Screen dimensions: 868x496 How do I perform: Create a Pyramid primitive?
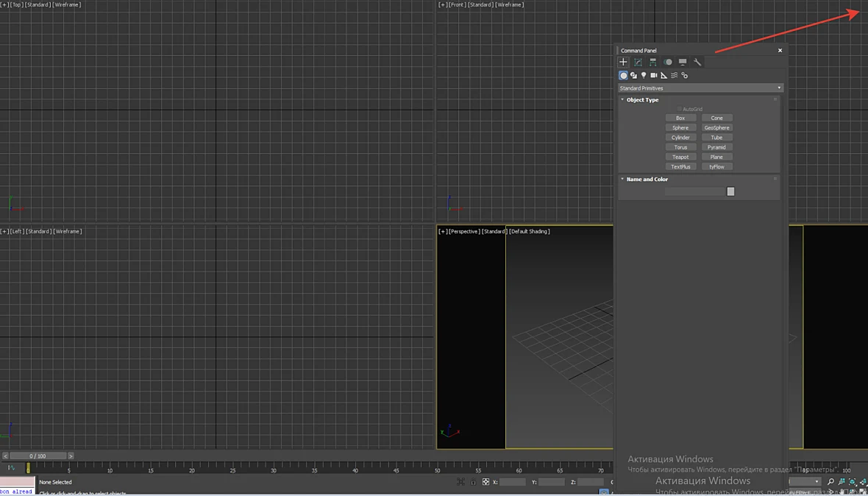(x=717, y=147)
